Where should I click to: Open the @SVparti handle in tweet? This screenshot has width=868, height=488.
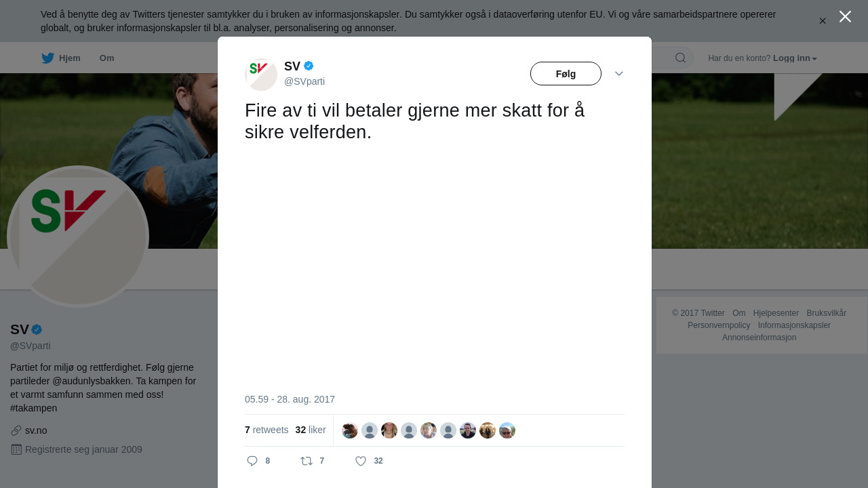point(304,81)
